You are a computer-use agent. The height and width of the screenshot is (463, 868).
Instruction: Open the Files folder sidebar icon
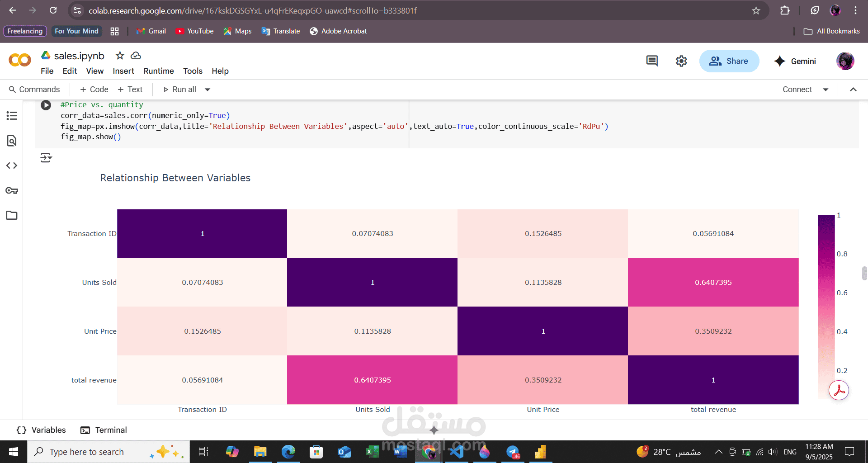[12, 215]
